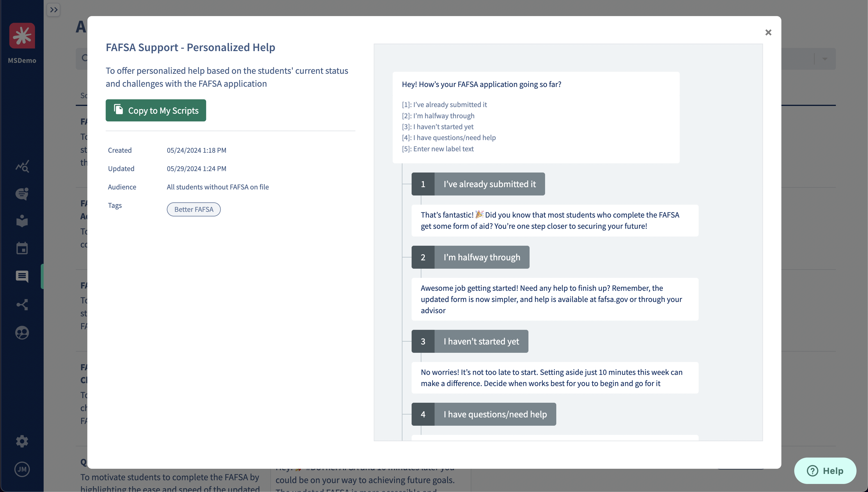Click the list line "[5]: Enter new label text"
Image resolution: width=868 pixels, height=492 pixels.
pos(438,149)
